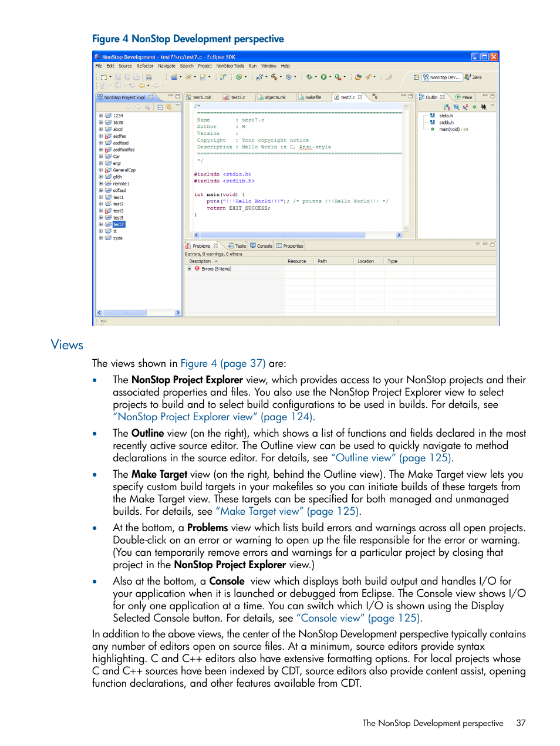560x746 pixels.
Task: Follow the Figure 4 (page 37) link
Action: (223, 363)
